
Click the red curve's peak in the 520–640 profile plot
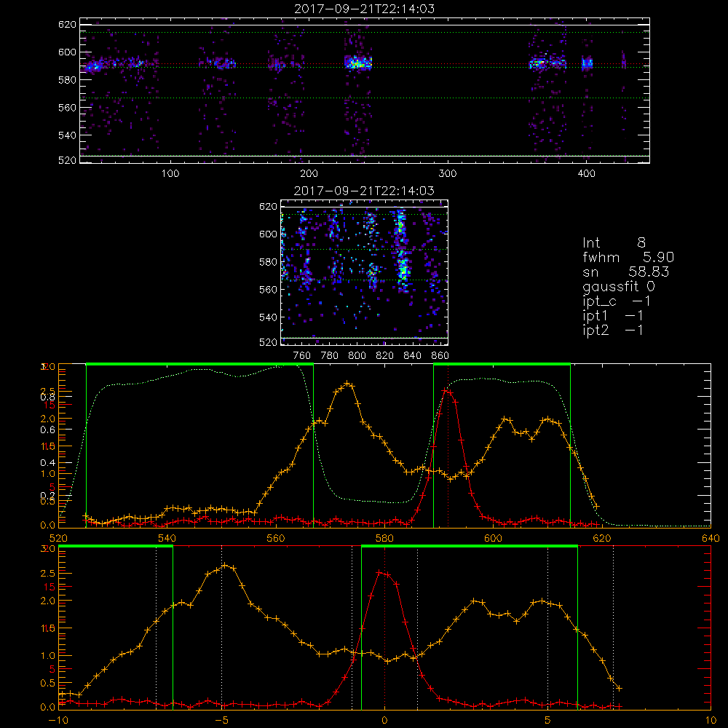coord(446,391)
